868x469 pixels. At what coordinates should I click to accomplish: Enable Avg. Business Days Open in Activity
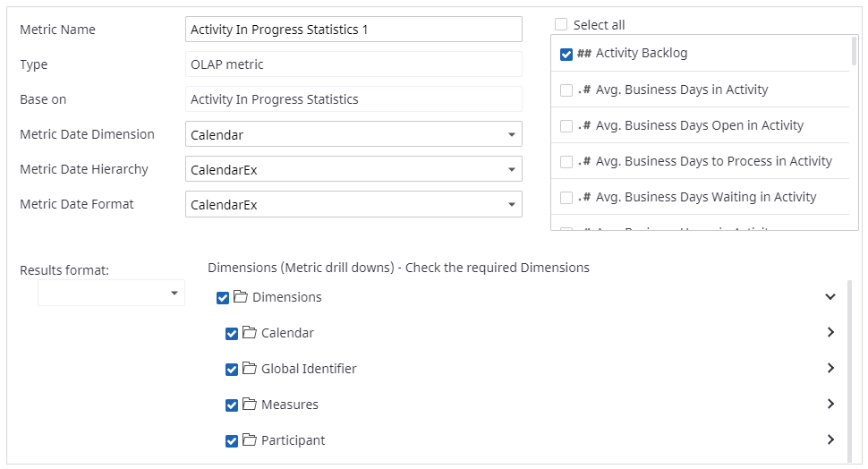(x=566, y=126)
